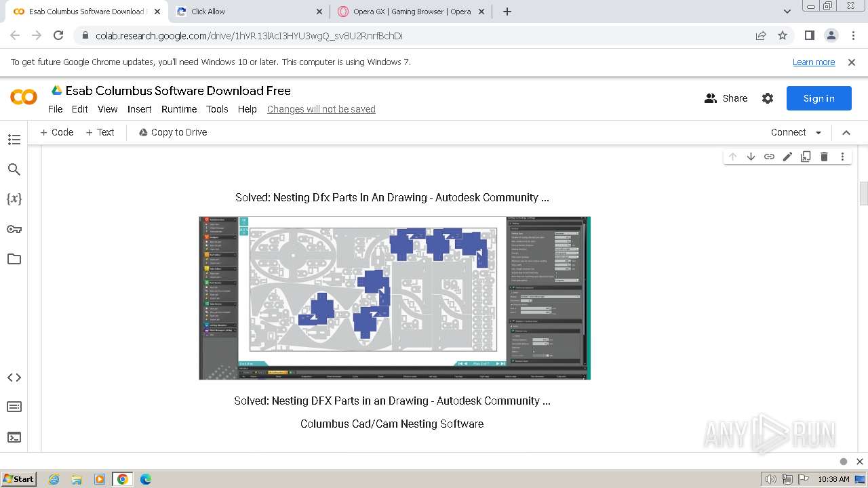The image size is (868, 488).
Task: Click the notebook title text
Action: pyautogui.click(x=178, y=91)
